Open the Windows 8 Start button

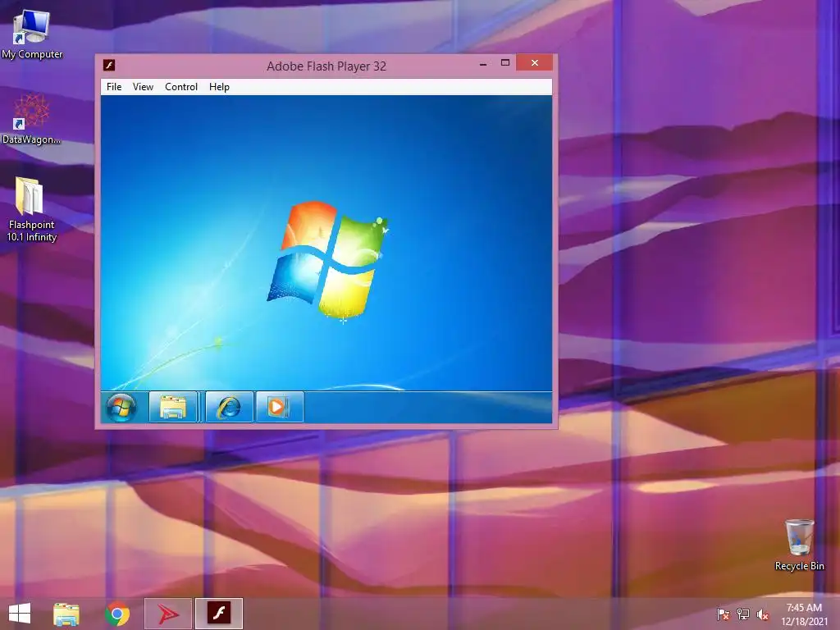tap(20, 614)
